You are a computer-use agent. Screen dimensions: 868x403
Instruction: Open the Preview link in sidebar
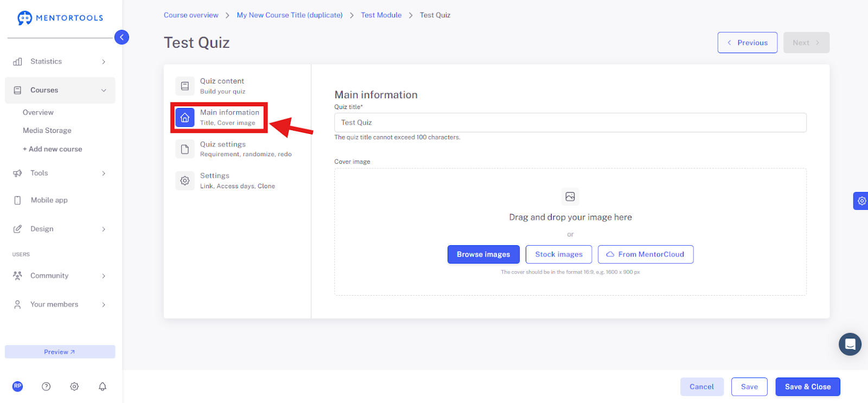(x=60, y=352)
